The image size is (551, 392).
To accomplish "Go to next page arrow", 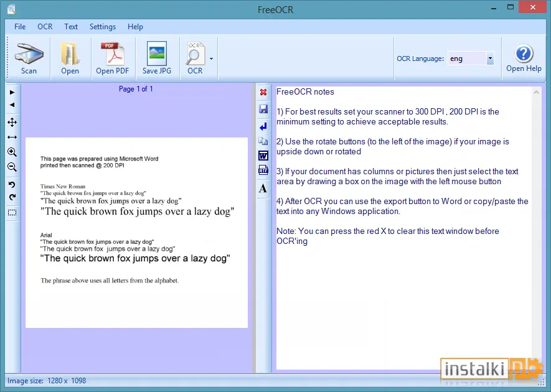I will tap(12, 92).
